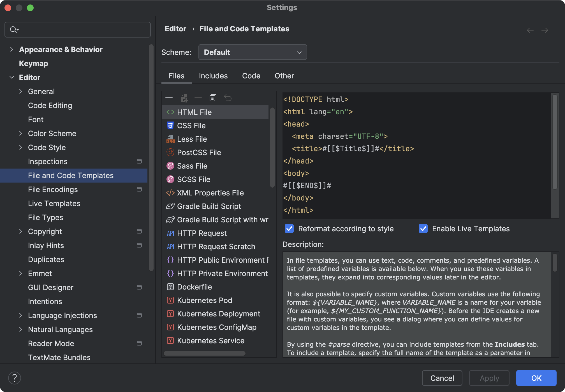Switch to the Includes tab

[x=213, y=76]
